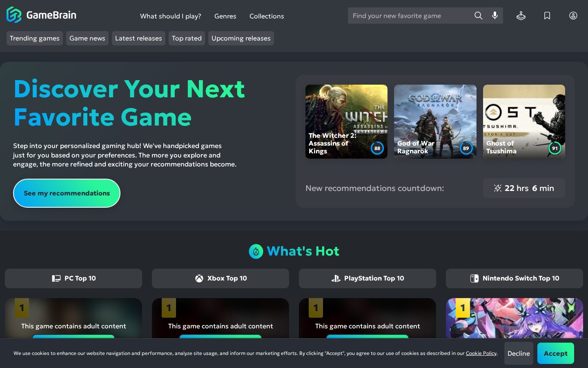Select the Game news tab
The image size is (588, 368).
coord(87,38)
